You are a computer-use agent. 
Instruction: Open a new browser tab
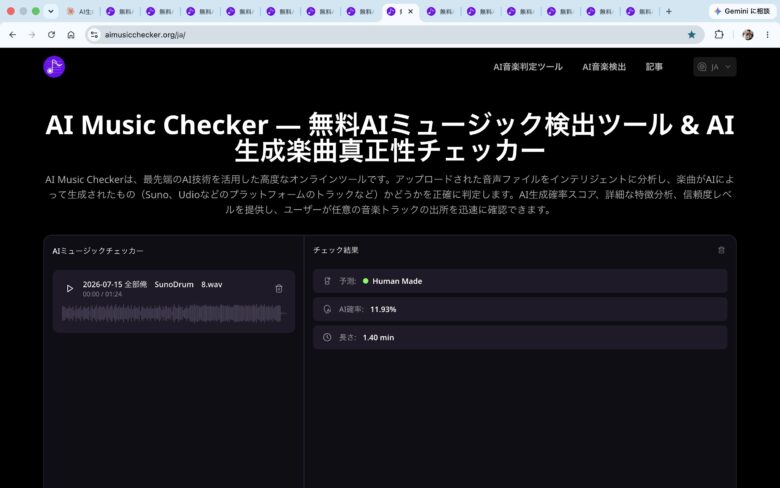[x=669, y=11]
